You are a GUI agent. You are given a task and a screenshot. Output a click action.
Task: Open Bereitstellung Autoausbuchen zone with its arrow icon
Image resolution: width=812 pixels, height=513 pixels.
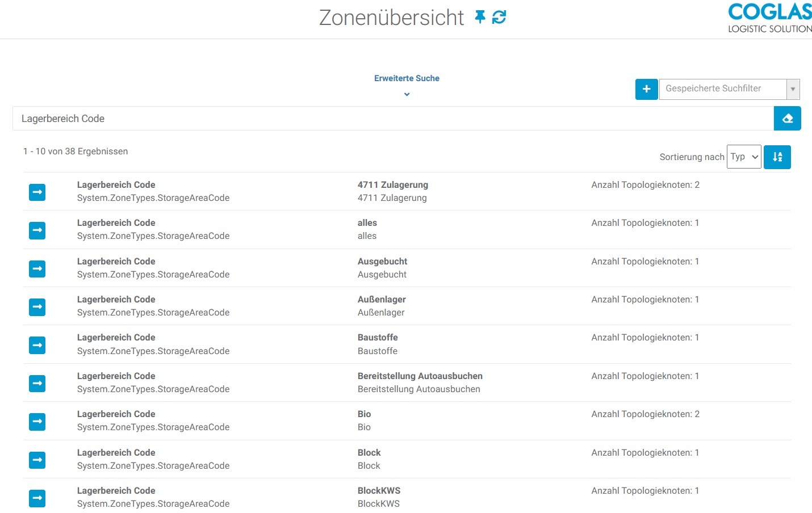[x=37, y=383]
